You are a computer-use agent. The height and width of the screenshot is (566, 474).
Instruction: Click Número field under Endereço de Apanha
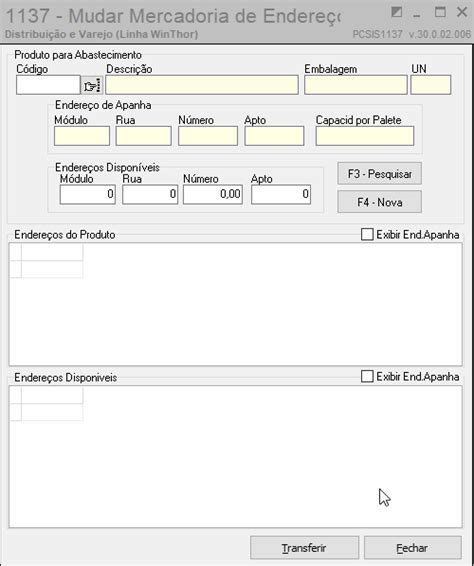point(208,136)
